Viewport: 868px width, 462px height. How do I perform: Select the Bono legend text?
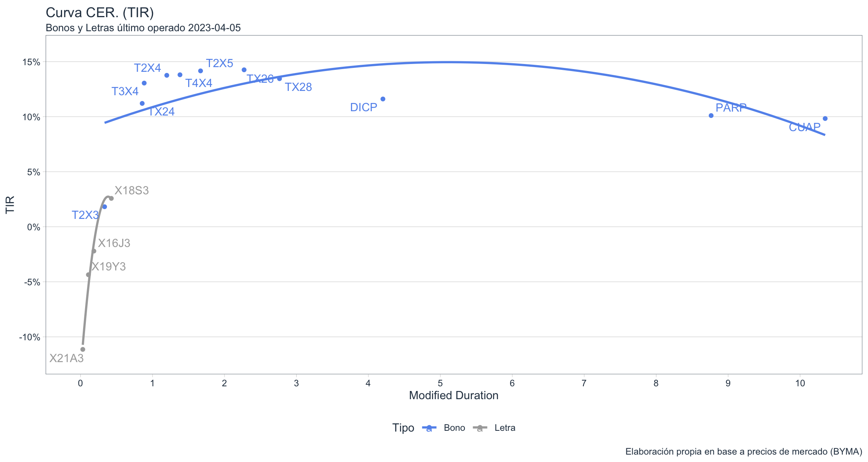click(454, 428)
